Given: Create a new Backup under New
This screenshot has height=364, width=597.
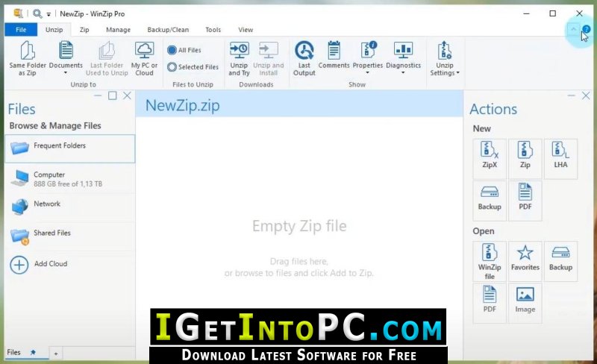Looking at the screenshot, I should click(x=490, y=201).
